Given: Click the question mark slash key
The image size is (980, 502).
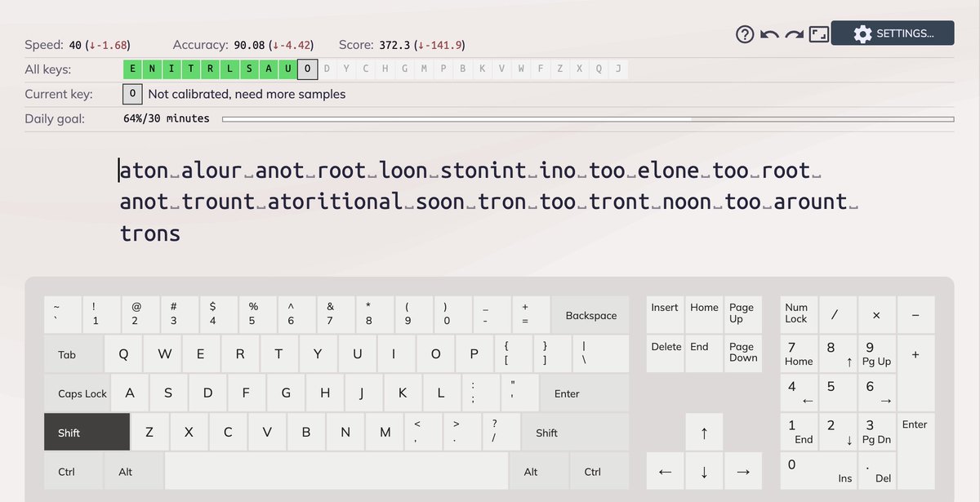Looking at the screenshot, I should (501, 433).
